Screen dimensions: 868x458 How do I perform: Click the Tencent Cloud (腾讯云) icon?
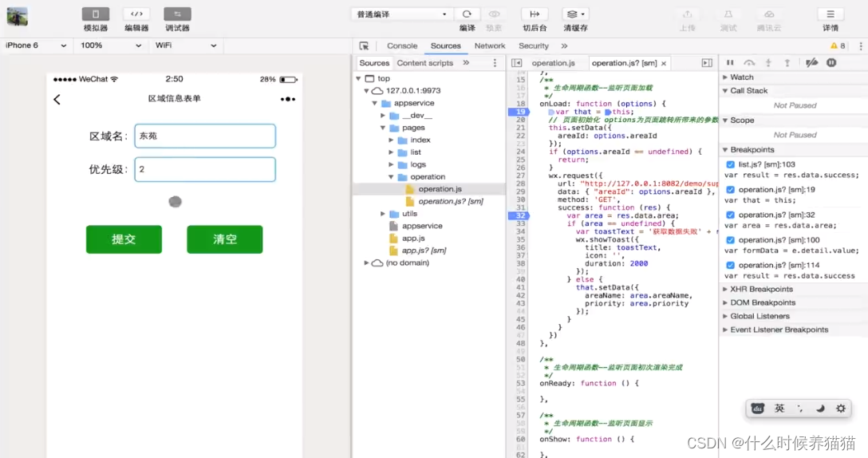coord(769,14)
